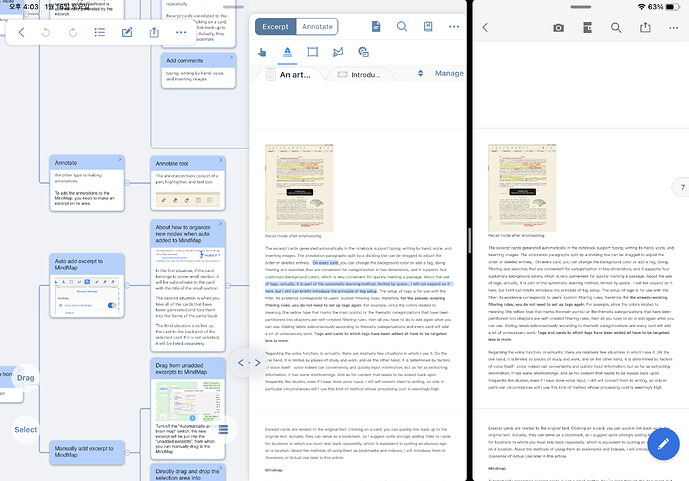689x481 pixels.
Task: Undo the last mindmap action
Action: pyautogui.click(x=46, y=33)
